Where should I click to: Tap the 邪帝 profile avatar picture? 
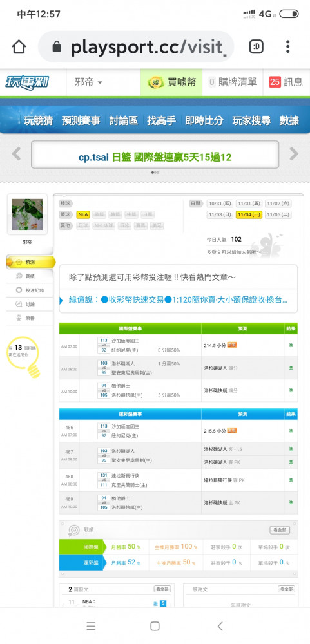pyautogui.click(x=27, y=214)
